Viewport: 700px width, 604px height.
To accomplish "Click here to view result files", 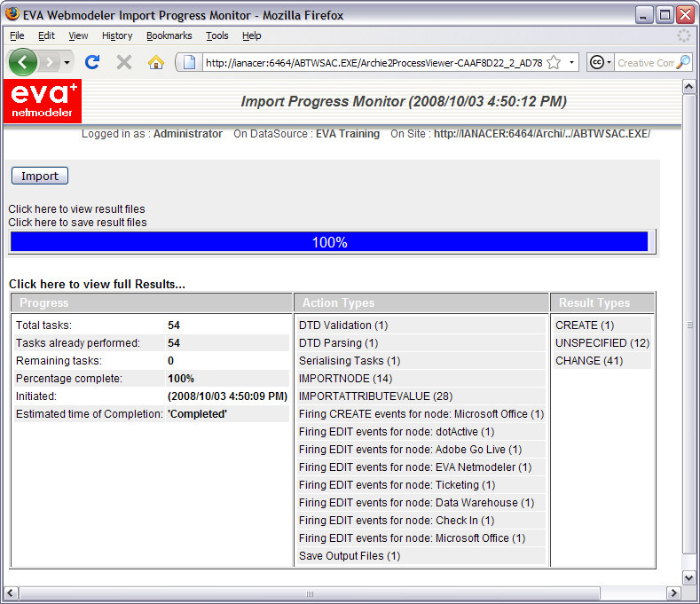I will tap(76, 209).
